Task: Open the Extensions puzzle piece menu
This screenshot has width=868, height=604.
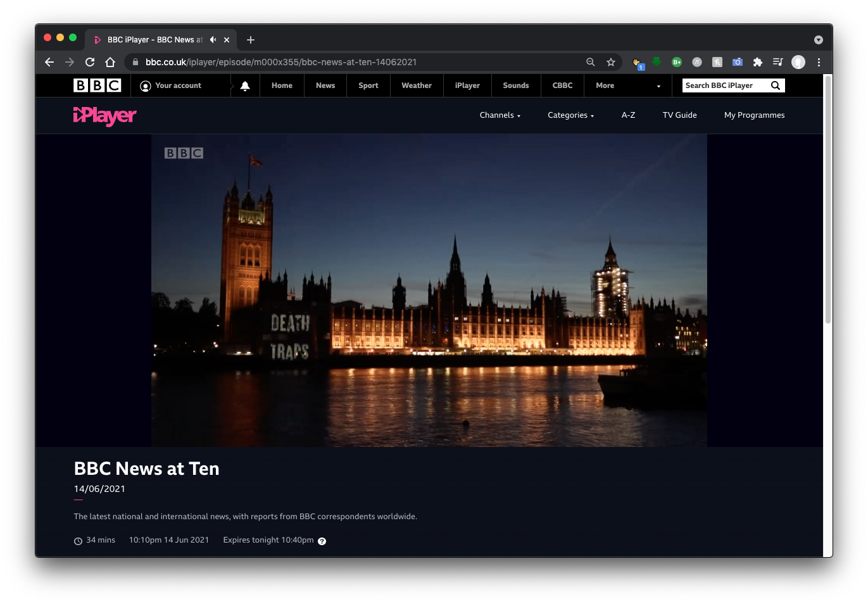Action: pyautogui.click(x=758, y=62)
